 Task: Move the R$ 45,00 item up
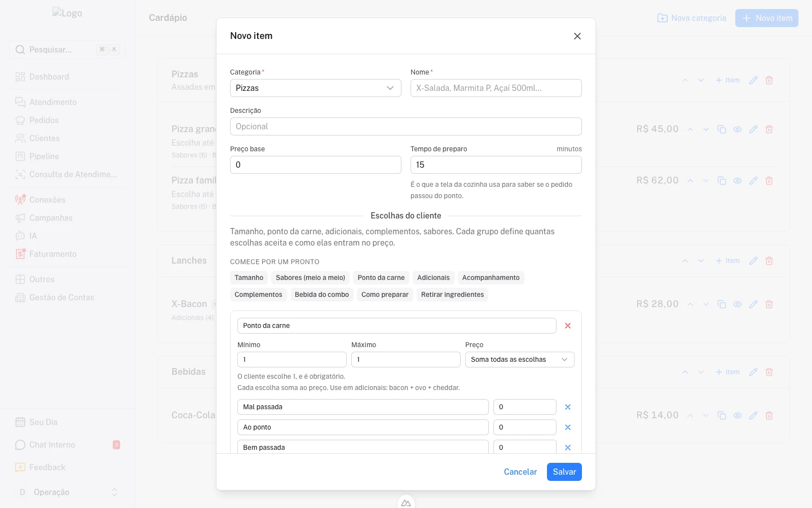(690, 129)
